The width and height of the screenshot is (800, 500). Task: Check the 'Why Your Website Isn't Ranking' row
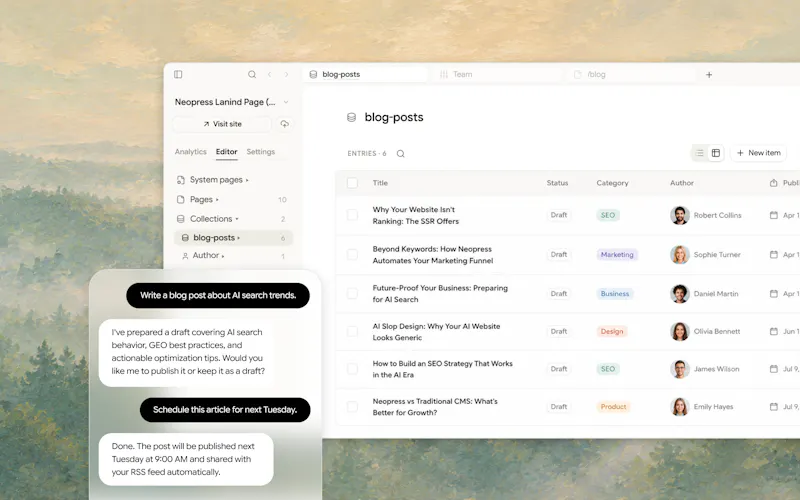pos(352,215)
